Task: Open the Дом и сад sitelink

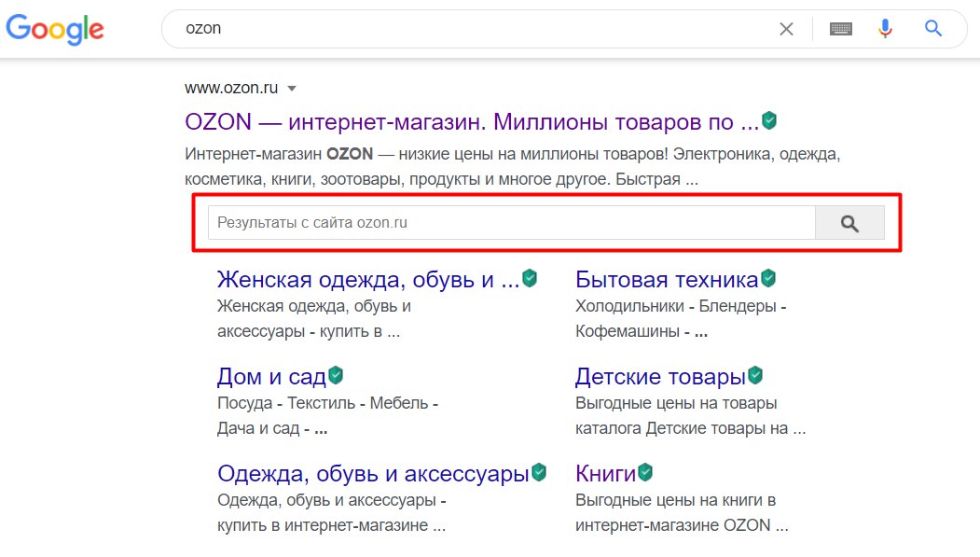Action: [x=272, y=377]
